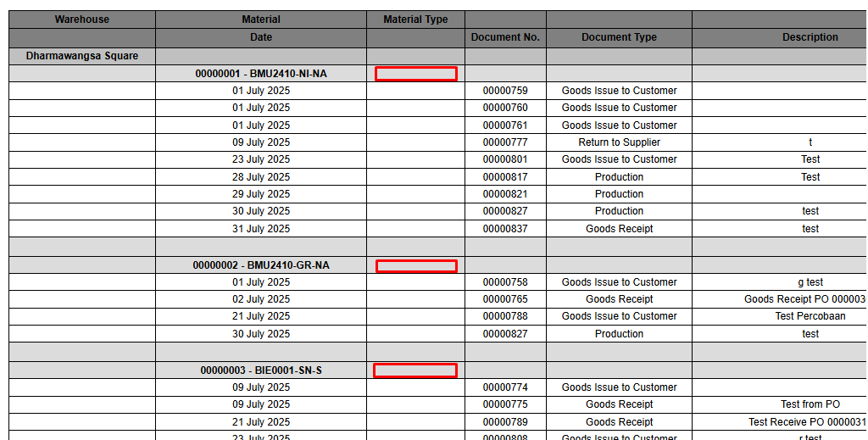Click the Description column header
Screen dimensions: 868x440
pos(810,37)
